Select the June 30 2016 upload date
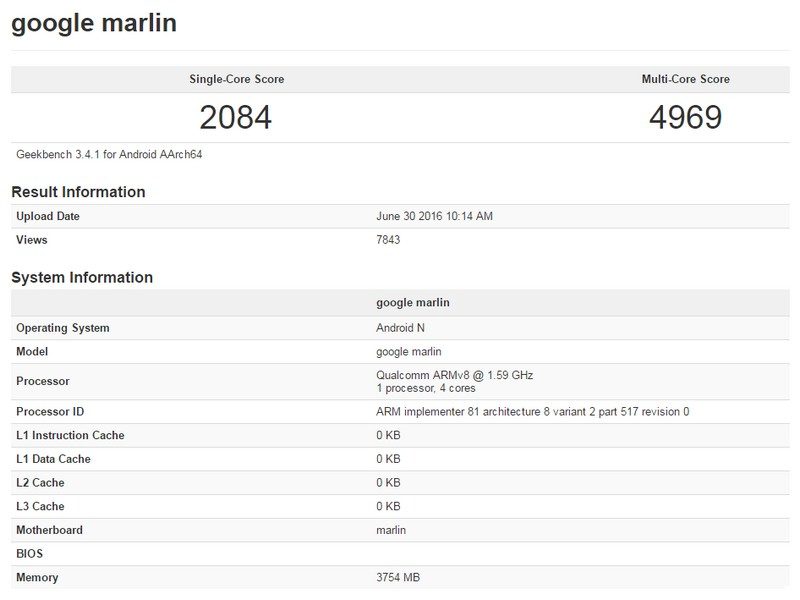800x600 pixels. pyautogui.click(x=434, y=216)
